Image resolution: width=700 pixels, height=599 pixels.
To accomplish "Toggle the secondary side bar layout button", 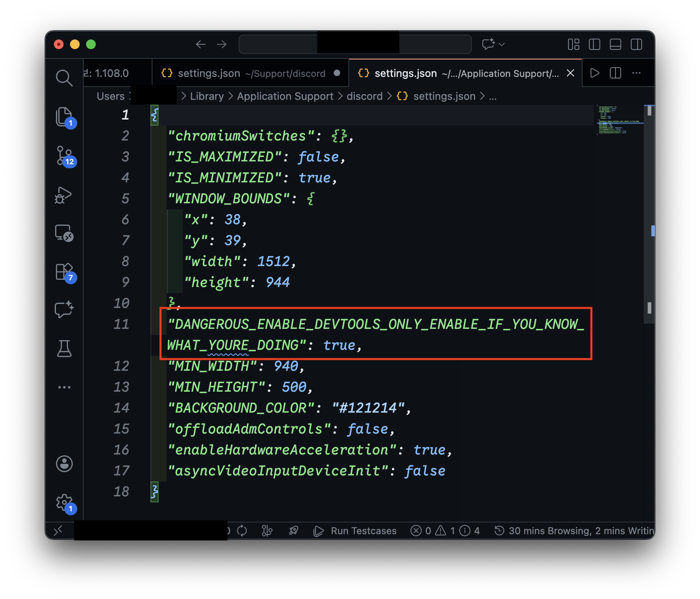I will pyautogui.click(x=636, y=44).
